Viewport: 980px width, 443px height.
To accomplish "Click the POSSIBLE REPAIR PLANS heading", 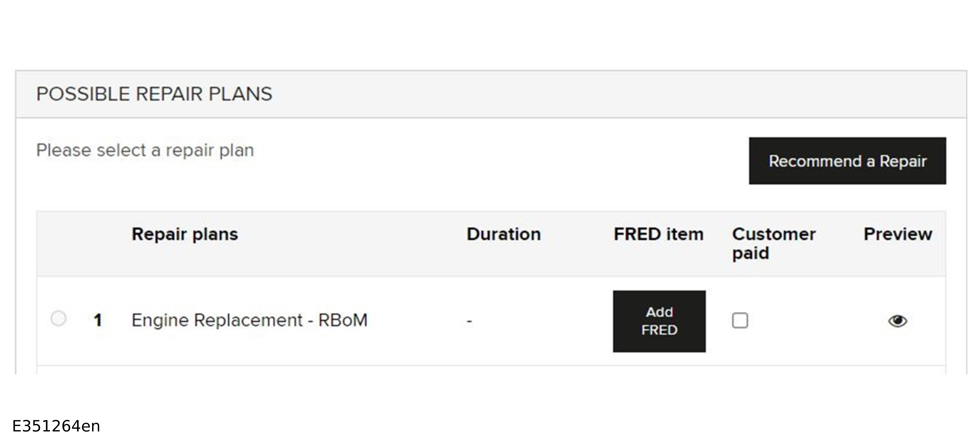I will [154, 94].
